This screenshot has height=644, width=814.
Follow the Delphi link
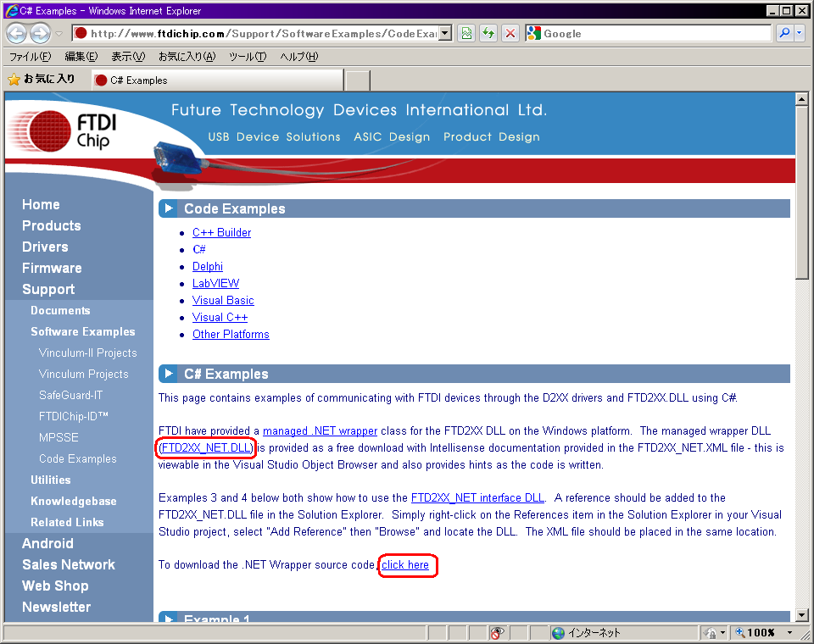click(x=208, y=267)
